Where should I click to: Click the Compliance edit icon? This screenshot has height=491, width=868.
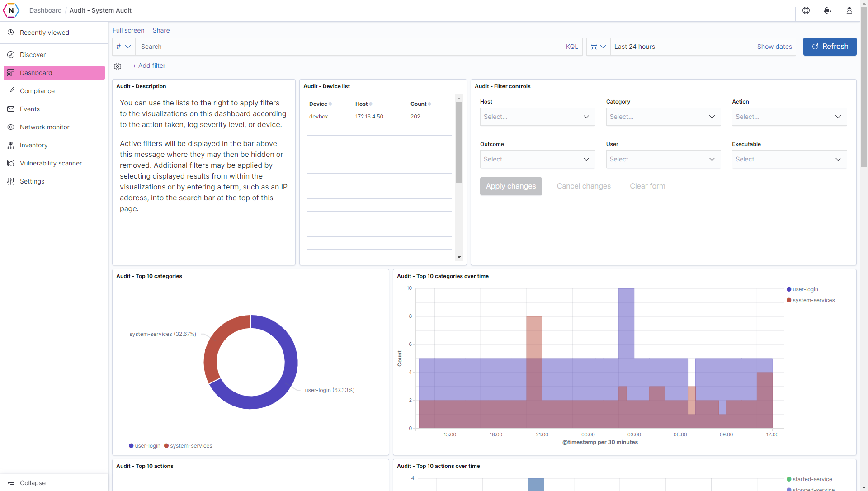(11, 91)
